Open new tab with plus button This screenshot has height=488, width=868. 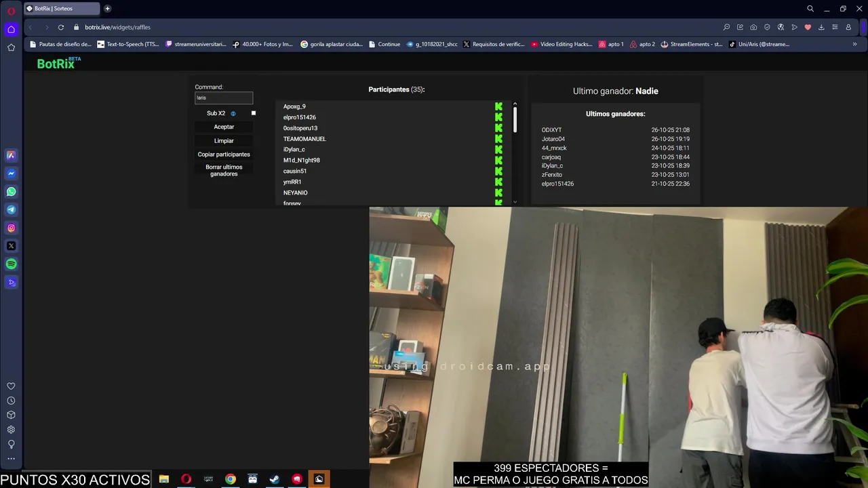tap(107, 9)
